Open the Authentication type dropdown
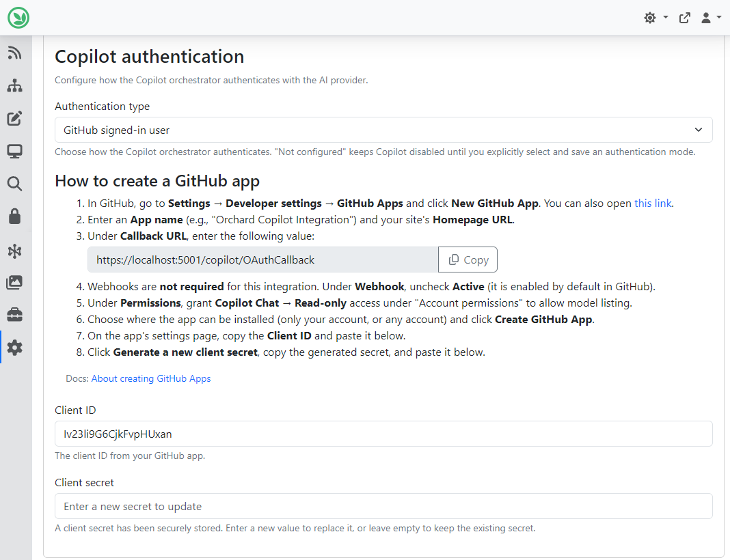 [383, 130]
